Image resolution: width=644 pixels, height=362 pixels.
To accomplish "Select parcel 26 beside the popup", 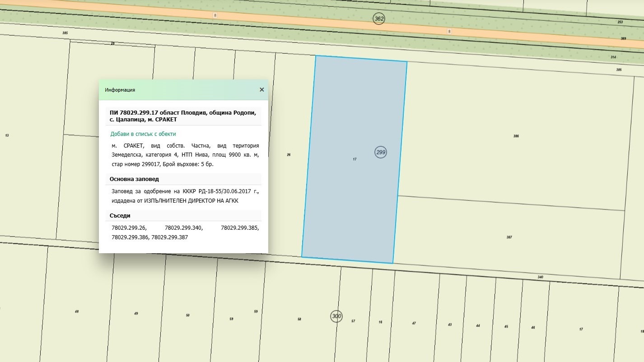I will [x=289, y=155].
